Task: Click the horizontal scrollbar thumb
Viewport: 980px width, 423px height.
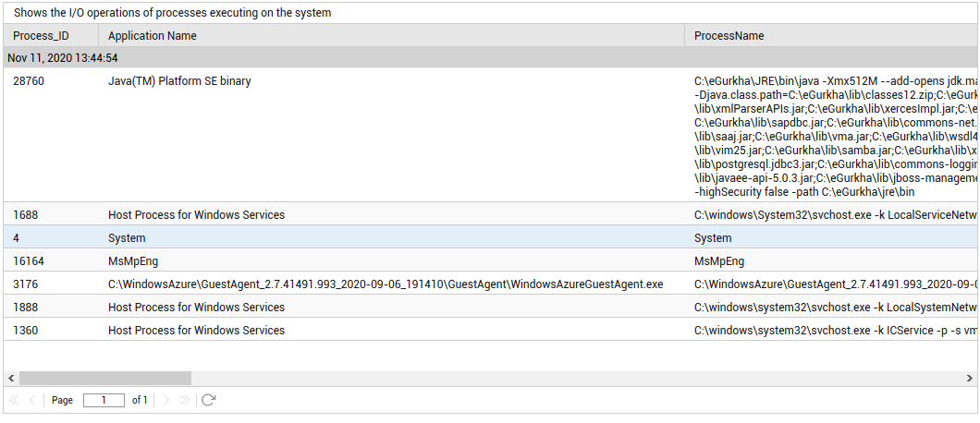Action: (105, 379)
